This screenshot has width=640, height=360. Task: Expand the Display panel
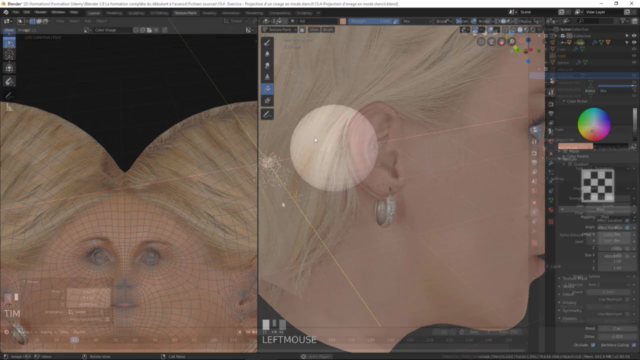[569, 302]
